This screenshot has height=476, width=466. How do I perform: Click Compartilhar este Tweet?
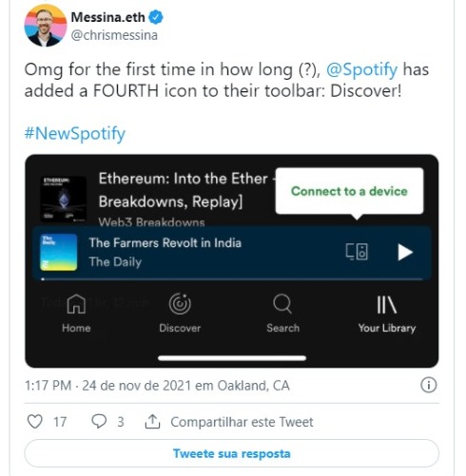point(242,422)
